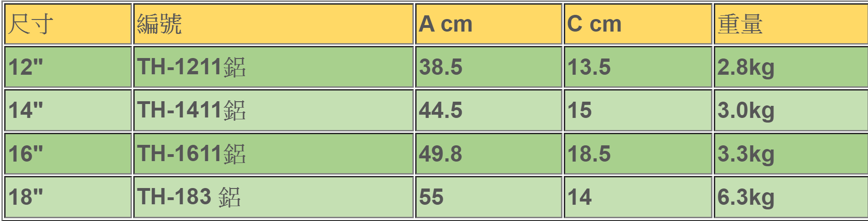
Task: Select the A cm header cell
Action: 489,24
